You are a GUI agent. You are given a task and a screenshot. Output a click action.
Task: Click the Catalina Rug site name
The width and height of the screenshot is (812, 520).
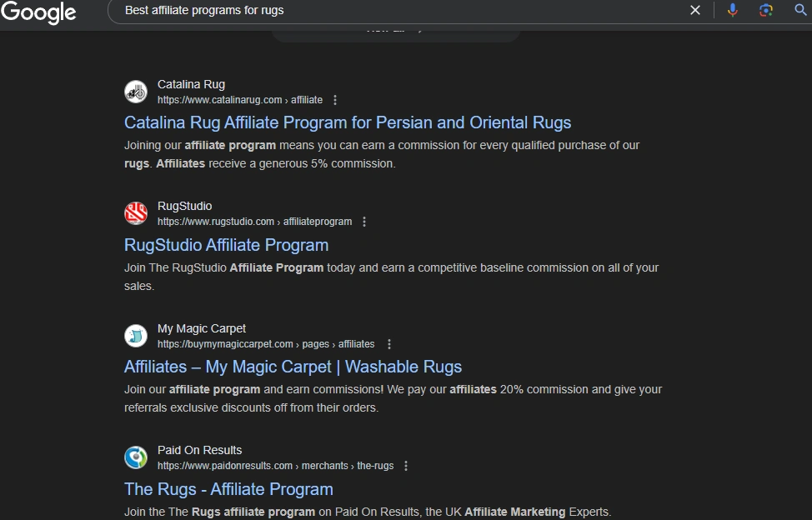click(x=191, y=84)
